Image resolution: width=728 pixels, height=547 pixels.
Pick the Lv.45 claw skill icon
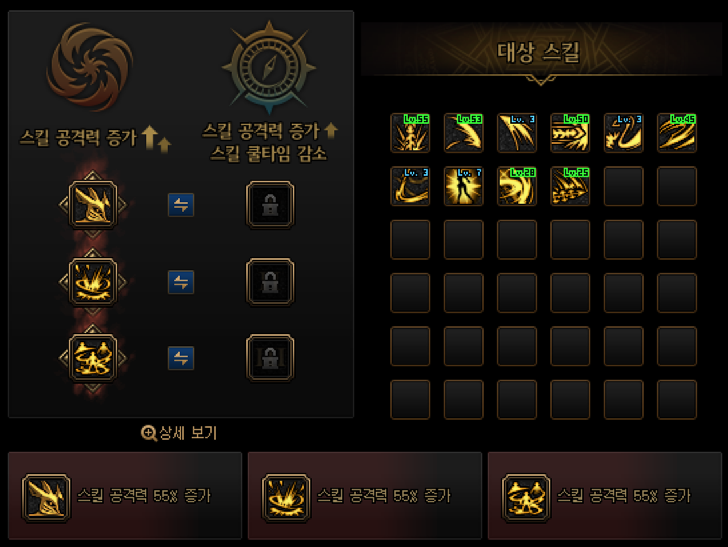[x=677, y=133]
